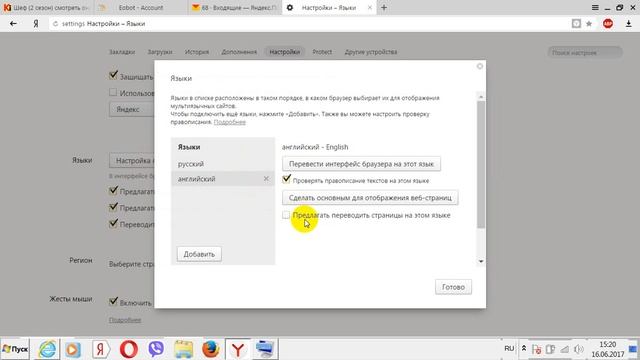
Task: Open the Дополнения settings tab
Action: click(239, 52)
